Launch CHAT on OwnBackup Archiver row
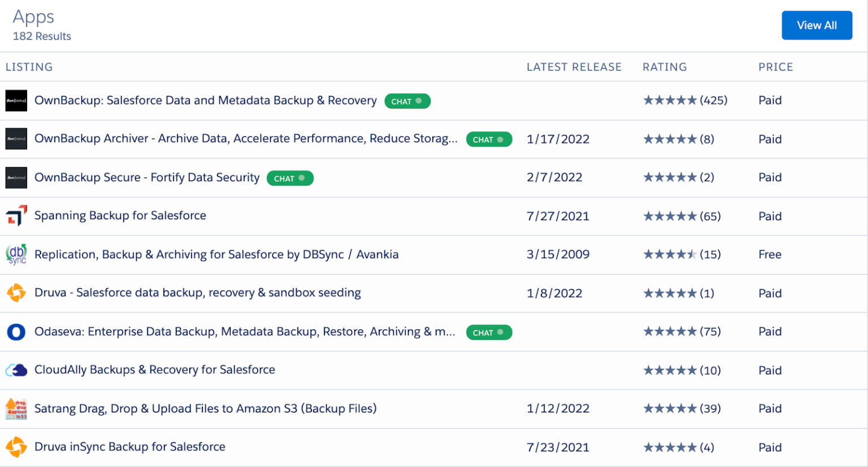This screenshot has width=868, height=467. click(489, 139)
